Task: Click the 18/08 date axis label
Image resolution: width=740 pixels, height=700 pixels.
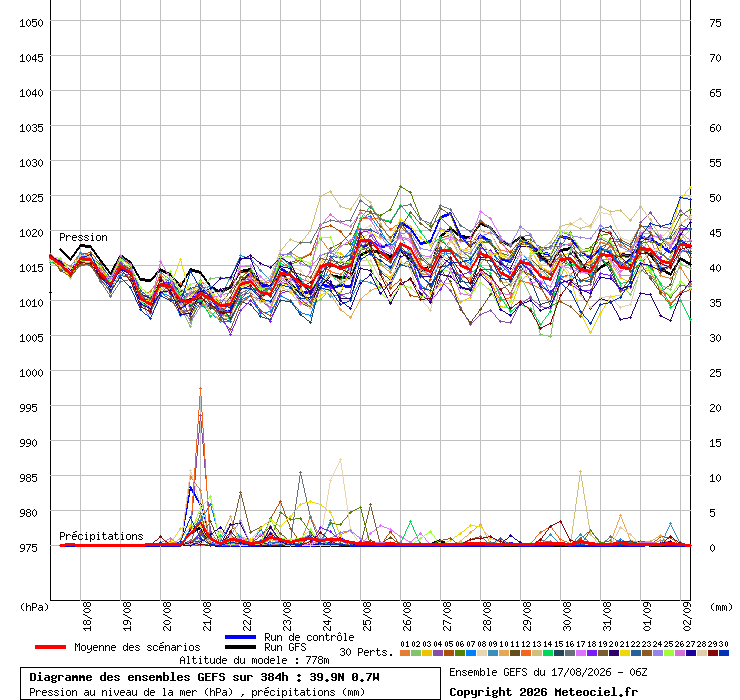Action: [87, 616]
